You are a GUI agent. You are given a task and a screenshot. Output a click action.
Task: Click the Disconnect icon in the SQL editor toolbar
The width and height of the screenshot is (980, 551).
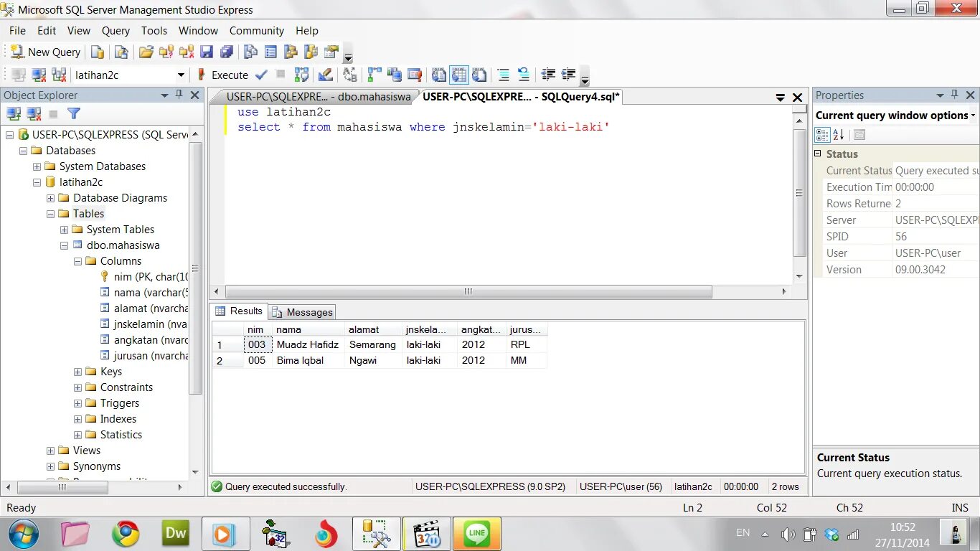click(x=39, y=75)
